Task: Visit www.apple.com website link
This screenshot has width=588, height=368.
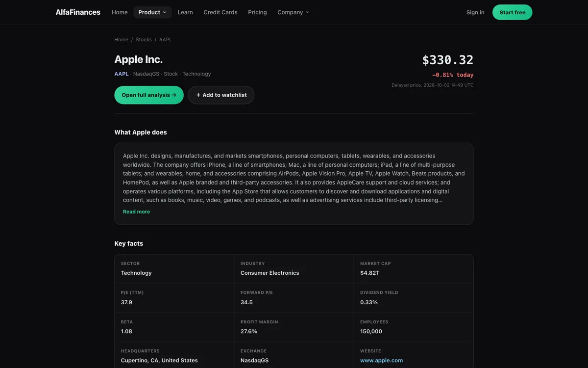Action: pyautogui.click(x=382, y=361)
